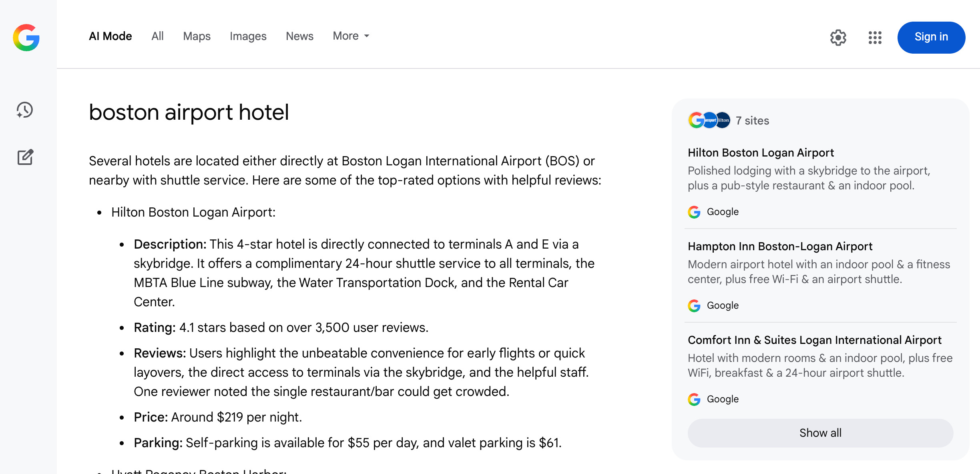980x474 pixels.
Task: Click the Google logo in sidebar
Action: click(26, 38)
